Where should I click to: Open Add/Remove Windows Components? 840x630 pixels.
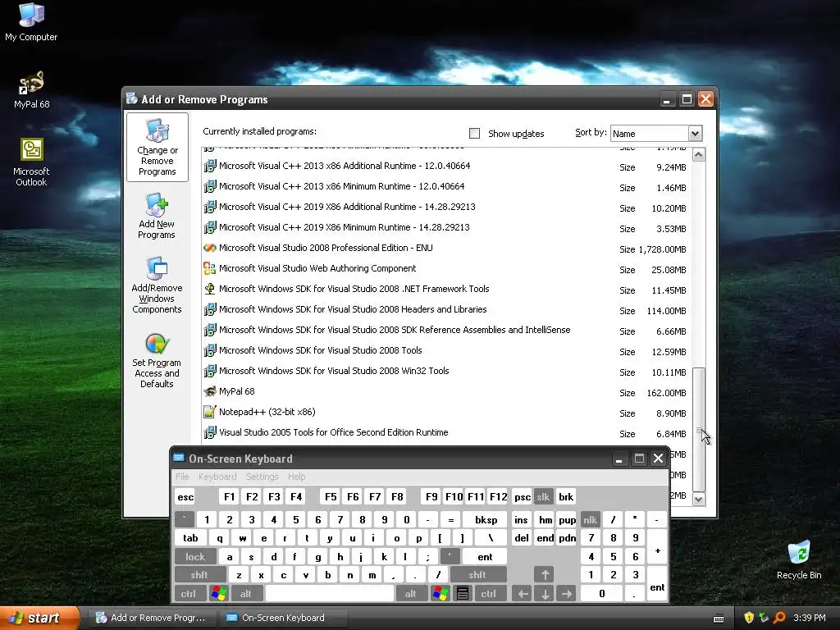(x=157, y=285)
